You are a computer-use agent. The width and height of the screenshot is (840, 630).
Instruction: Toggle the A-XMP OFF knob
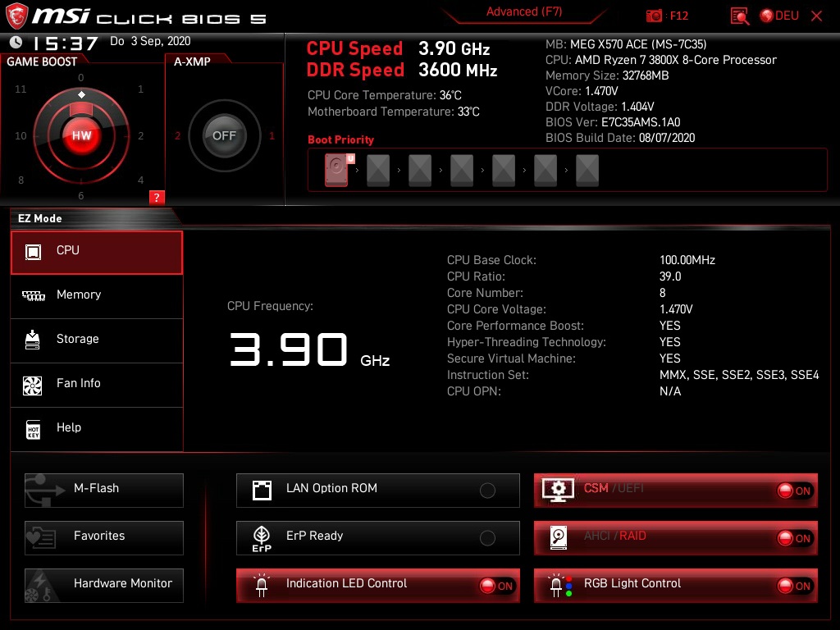coord(224,135)
